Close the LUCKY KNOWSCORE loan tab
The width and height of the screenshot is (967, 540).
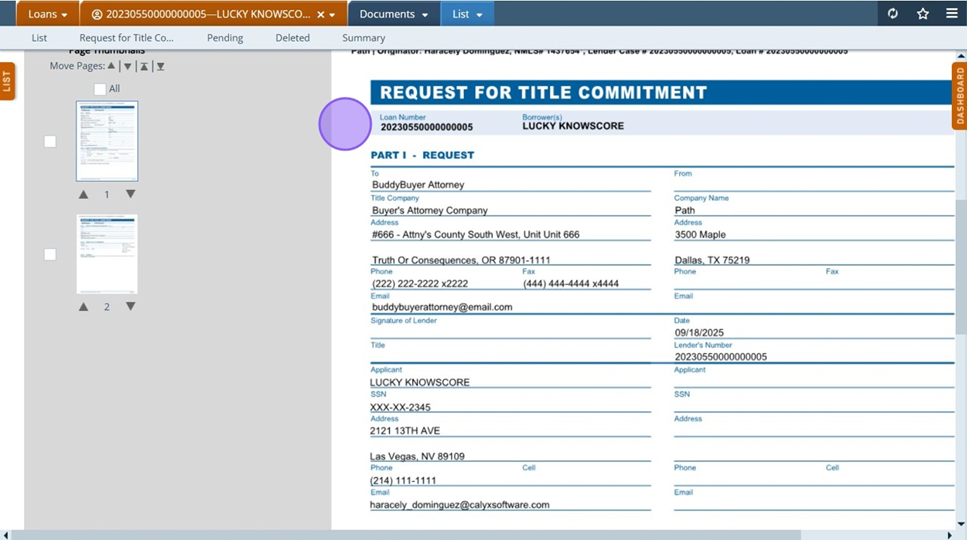click(x=320, y=15)
